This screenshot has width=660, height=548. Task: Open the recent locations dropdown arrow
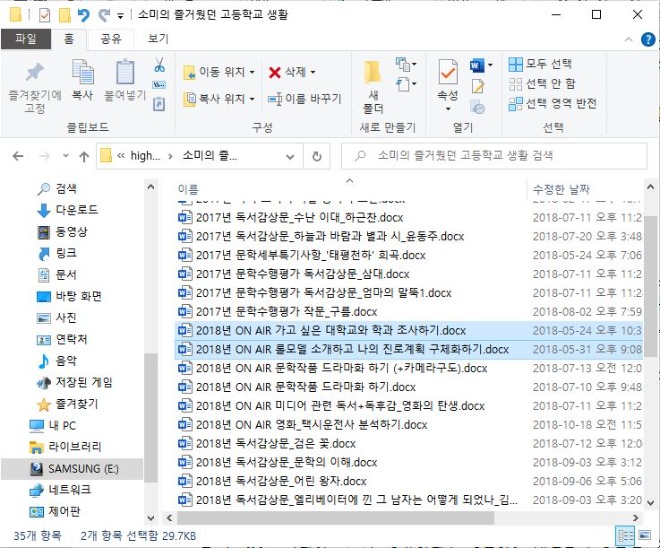pos(66,156)
